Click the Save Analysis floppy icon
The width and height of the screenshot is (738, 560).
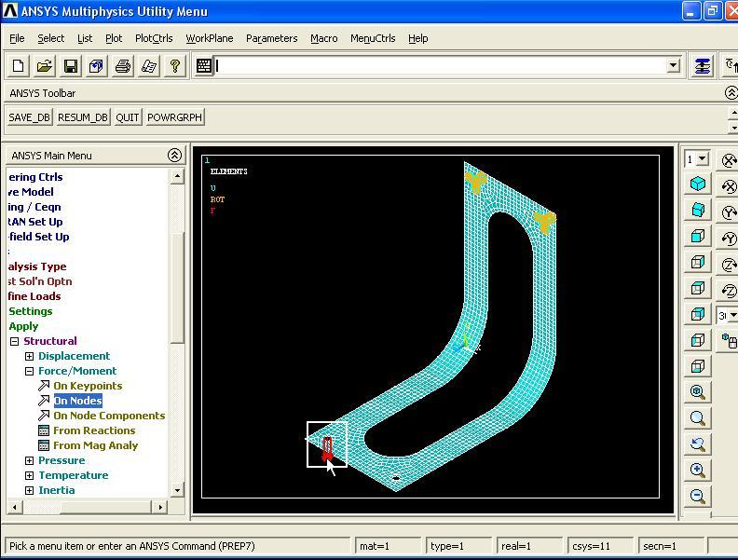[71, 66]
